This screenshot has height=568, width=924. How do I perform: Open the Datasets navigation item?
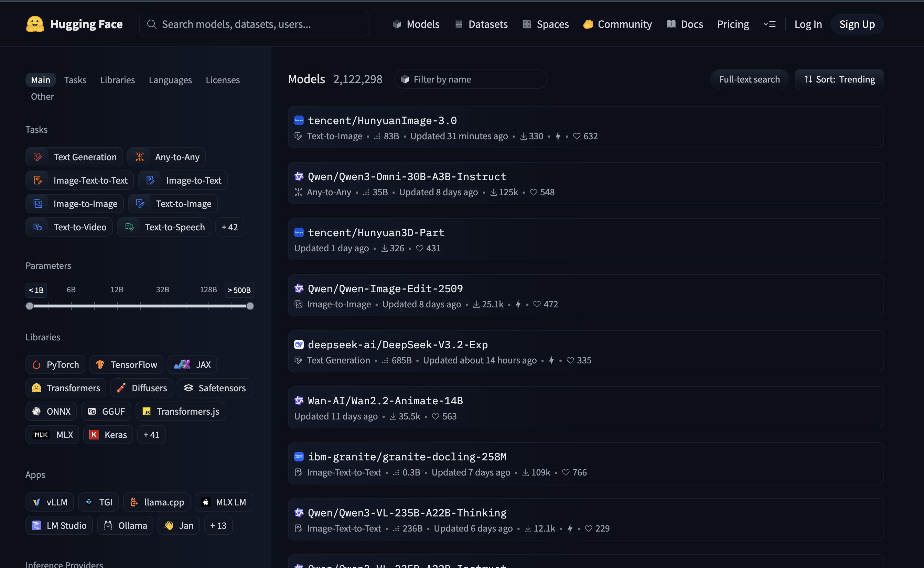point(481,24)
